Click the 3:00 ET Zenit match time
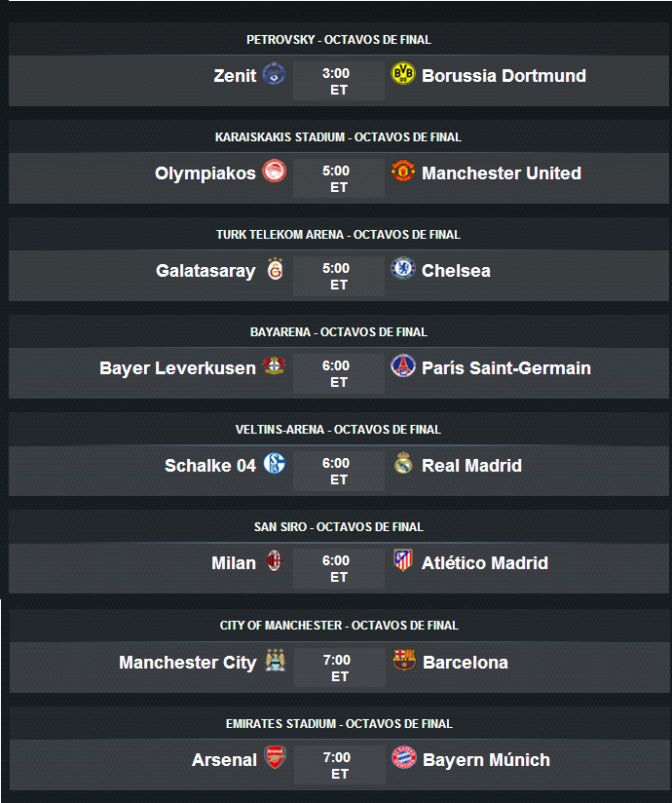This screenshot has width=672, height=803. coord(338,81)
